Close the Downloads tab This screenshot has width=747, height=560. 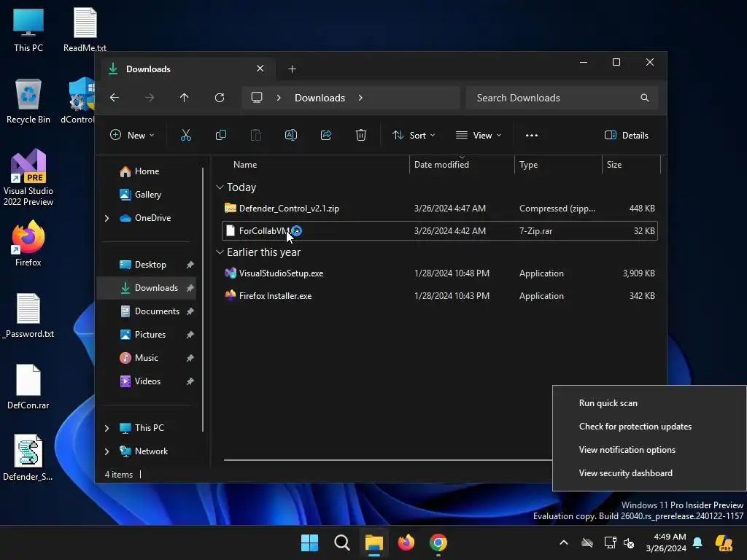(260, 69)
